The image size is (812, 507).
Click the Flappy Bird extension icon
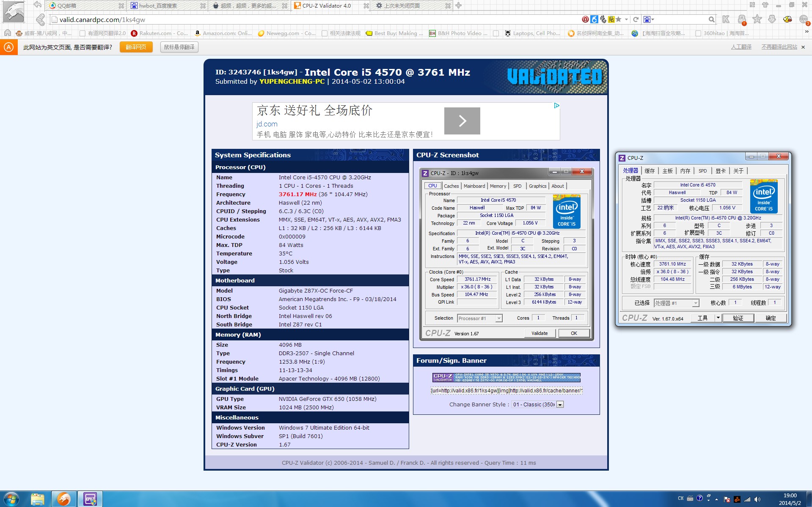coord(787,19)
